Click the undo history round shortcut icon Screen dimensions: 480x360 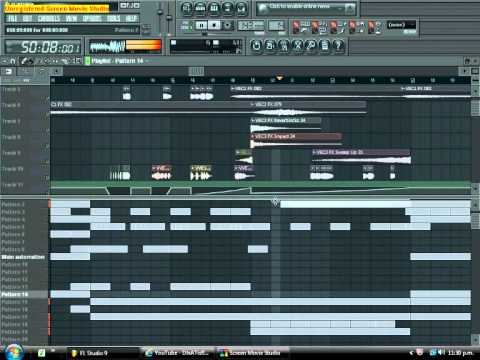pyautogui.click(x=256, y=46)
